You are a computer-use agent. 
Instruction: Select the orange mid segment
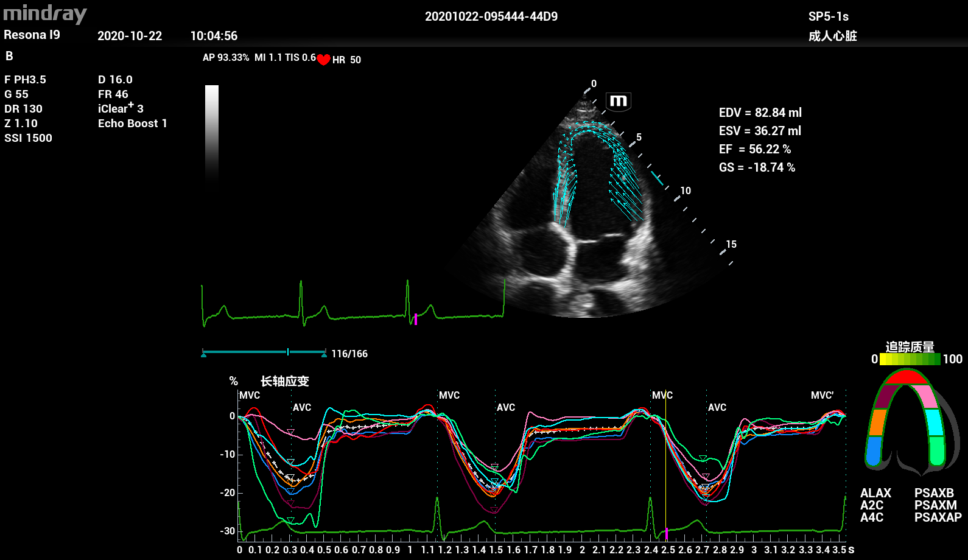878,422
